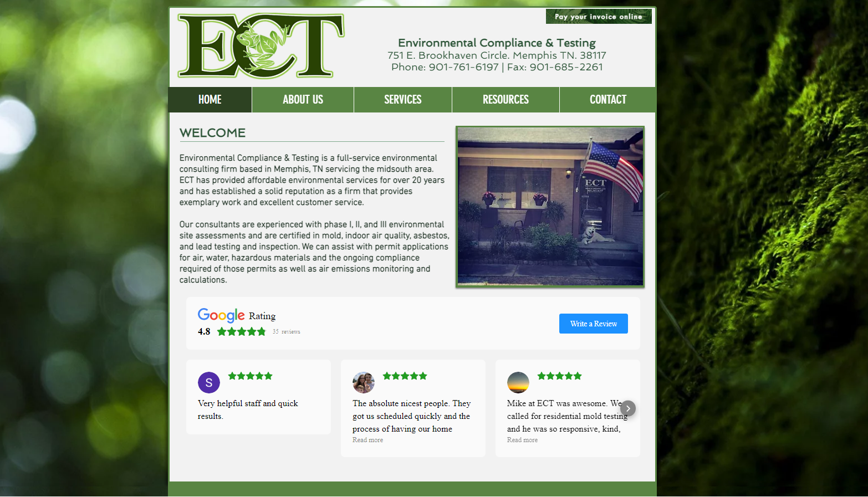
Task: Click five stars on first review
Action: pyautogui.click(x=251, y=376)
